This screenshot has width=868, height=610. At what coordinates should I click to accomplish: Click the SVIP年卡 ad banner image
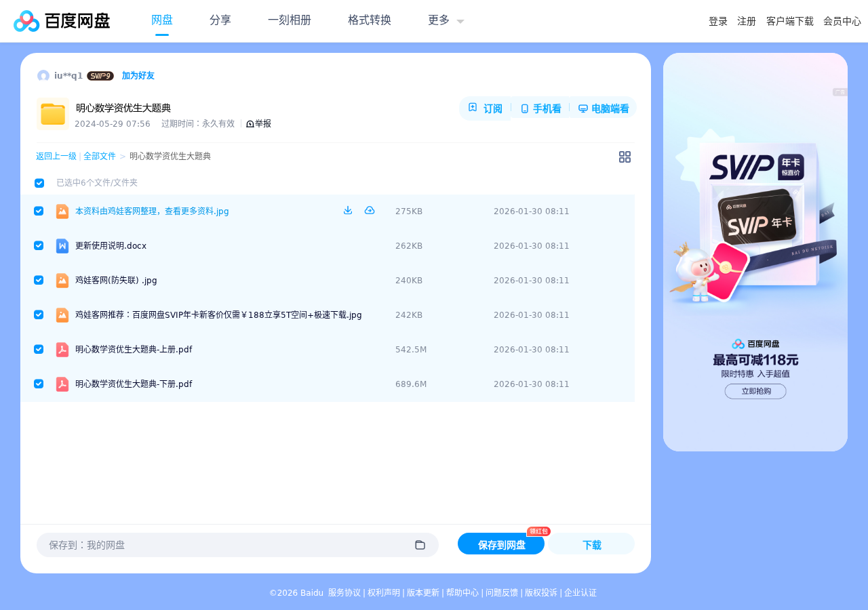point(755,252)
